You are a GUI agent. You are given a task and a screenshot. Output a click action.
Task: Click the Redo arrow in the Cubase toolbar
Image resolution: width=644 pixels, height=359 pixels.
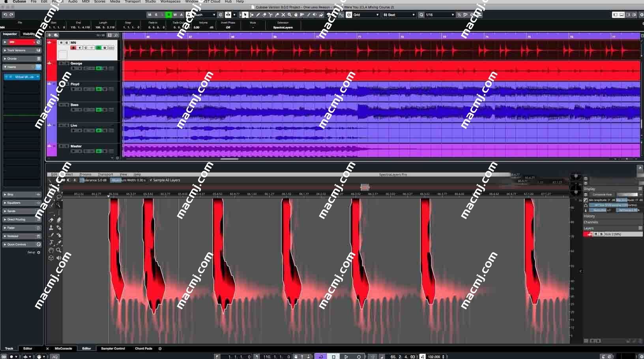click(11, 15)
